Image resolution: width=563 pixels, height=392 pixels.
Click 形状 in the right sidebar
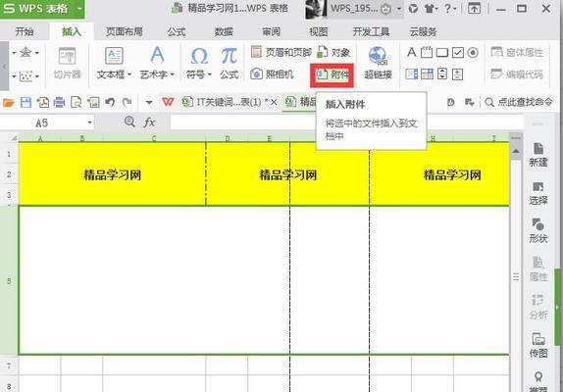537,231
